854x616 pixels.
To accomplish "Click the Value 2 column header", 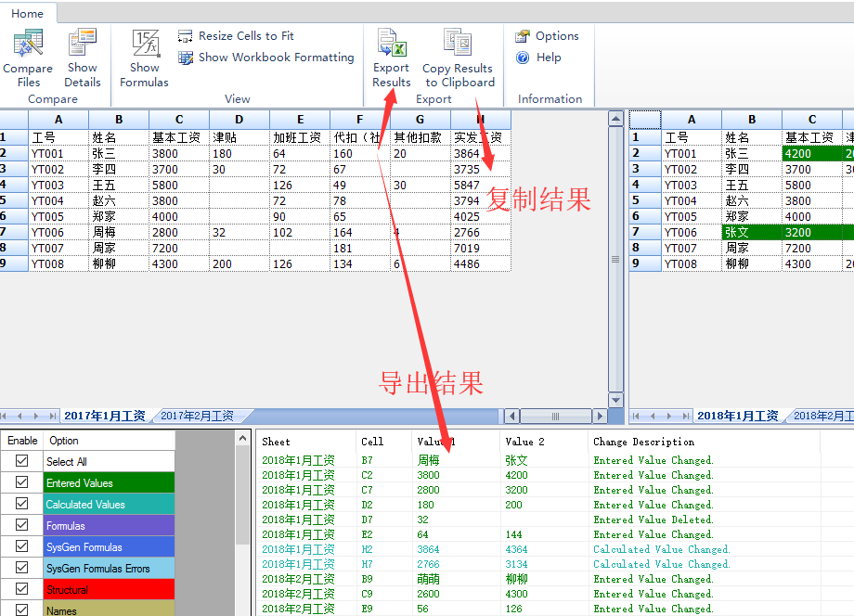I will click(544, 442).
